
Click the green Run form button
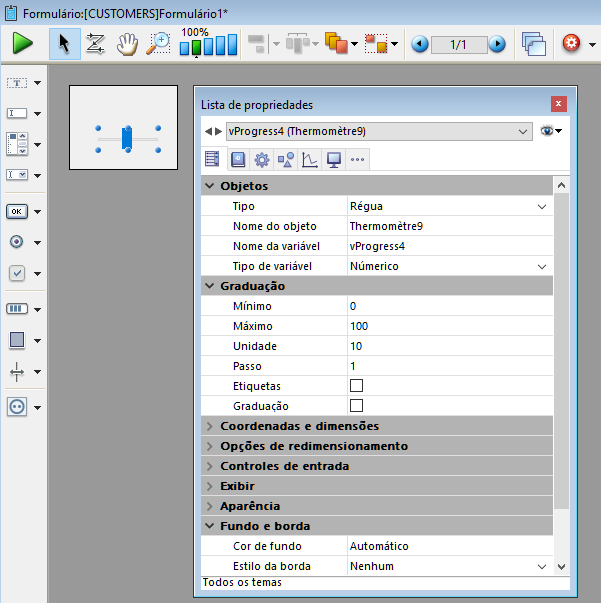[23, 43]
